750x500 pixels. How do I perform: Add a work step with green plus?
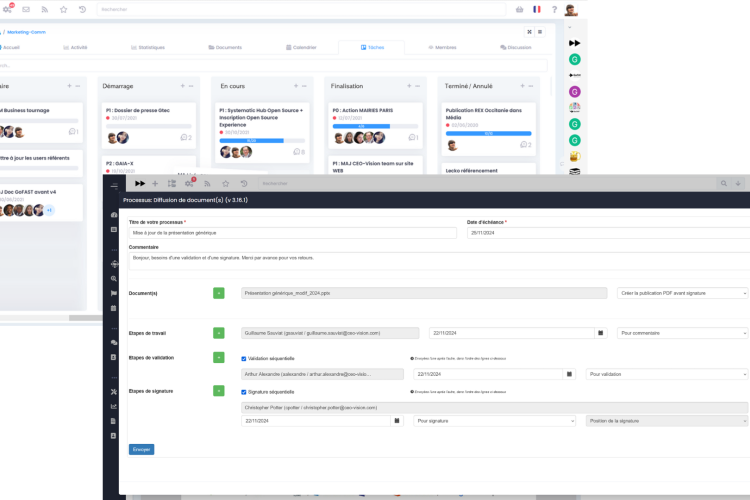pyautogui.click(x=219, y=333)
